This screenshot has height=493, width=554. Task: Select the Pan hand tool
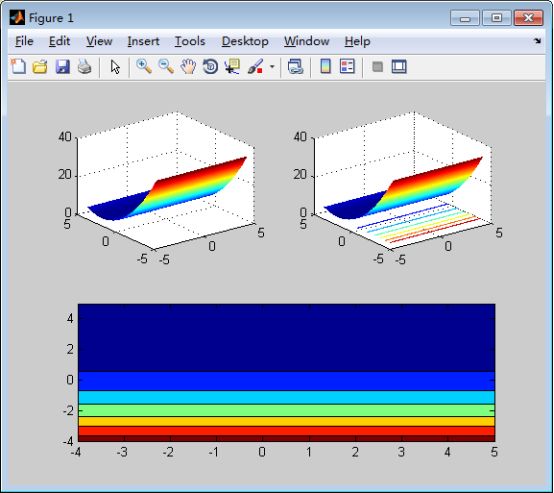coord(188,66)
